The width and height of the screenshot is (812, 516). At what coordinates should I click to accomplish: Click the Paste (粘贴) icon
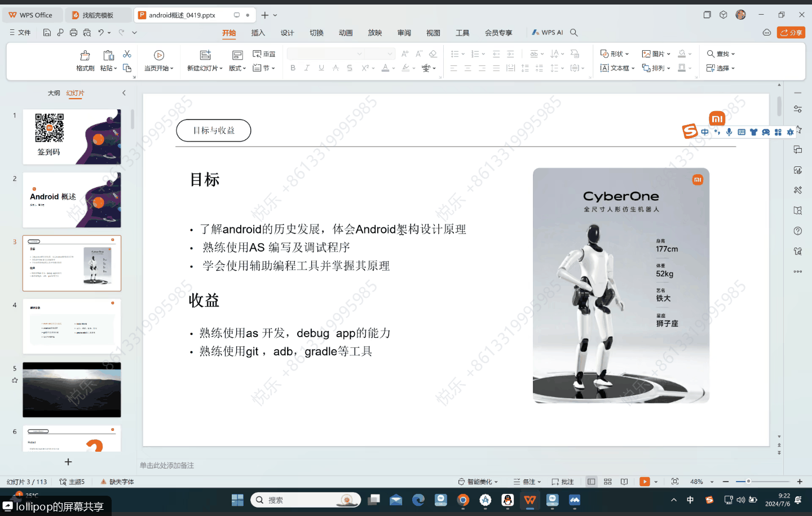point(108,55)
